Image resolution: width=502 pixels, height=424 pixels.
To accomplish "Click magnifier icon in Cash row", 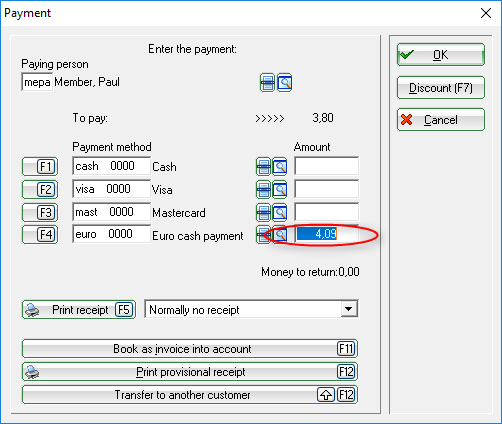I will pyautogui.click(x=280, y=167).
